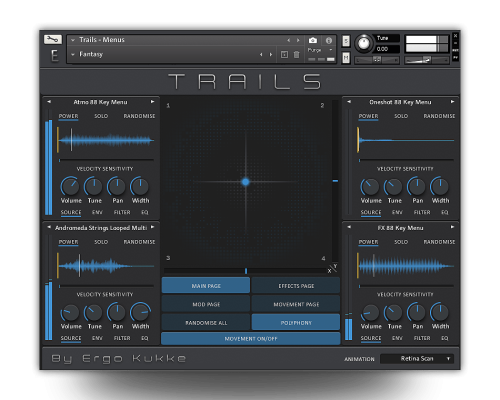This screenshot has height=400, width=500.
Task: Click the Atmo layer waveform display
Action: click(106, 140)
